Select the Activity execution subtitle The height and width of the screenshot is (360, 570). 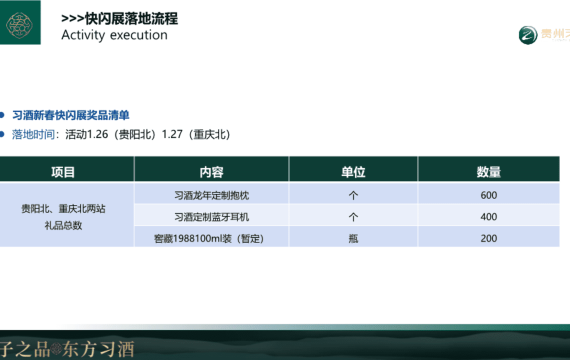tap(115, 35)
